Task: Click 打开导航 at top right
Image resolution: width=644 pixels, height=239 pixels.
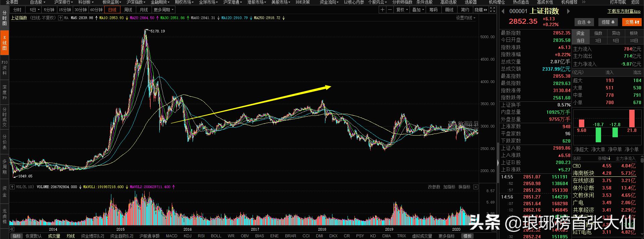Action: (618, 2)
